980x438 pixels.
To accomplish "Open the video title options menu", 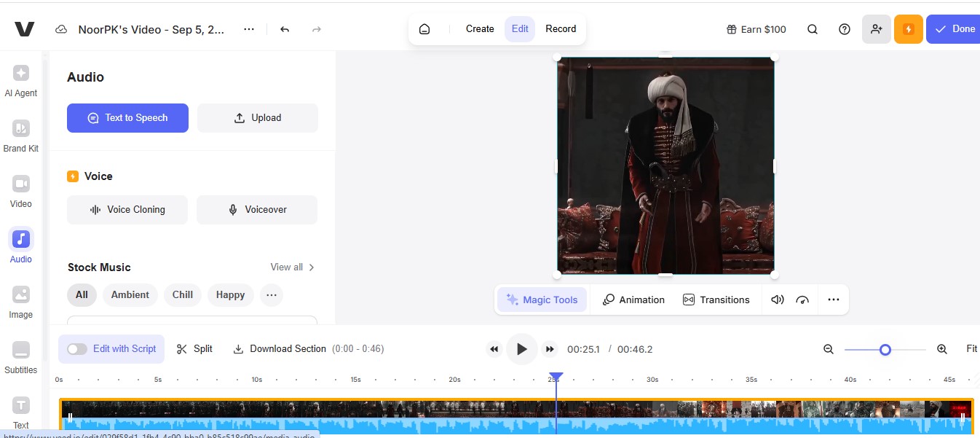I will point(249,29).
